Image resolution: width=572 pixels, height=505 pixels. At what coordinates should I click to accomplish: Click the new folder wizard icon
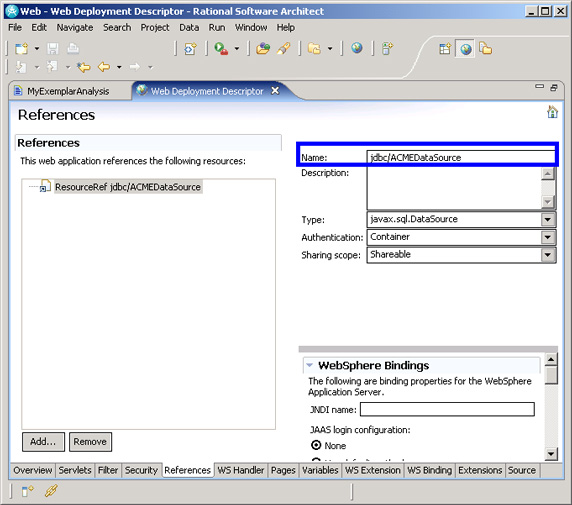(x=314, y=49)
